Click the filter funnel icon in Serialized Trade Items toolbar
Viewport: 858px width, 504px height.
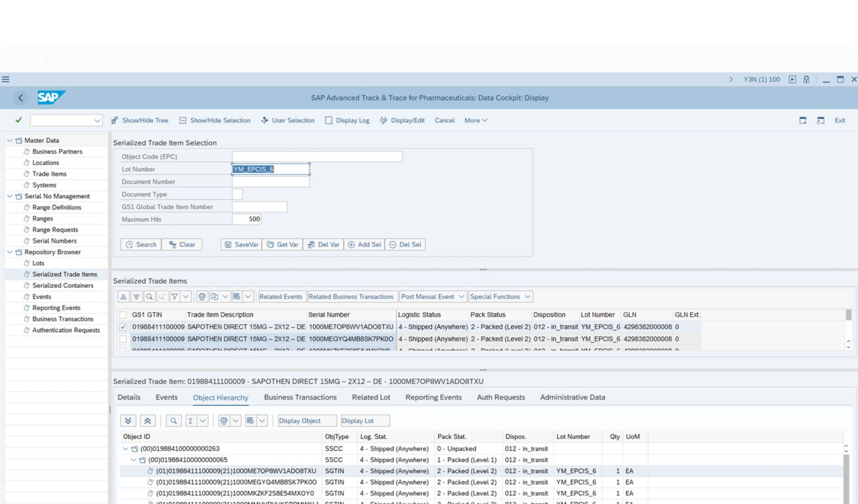pos(175,296)
